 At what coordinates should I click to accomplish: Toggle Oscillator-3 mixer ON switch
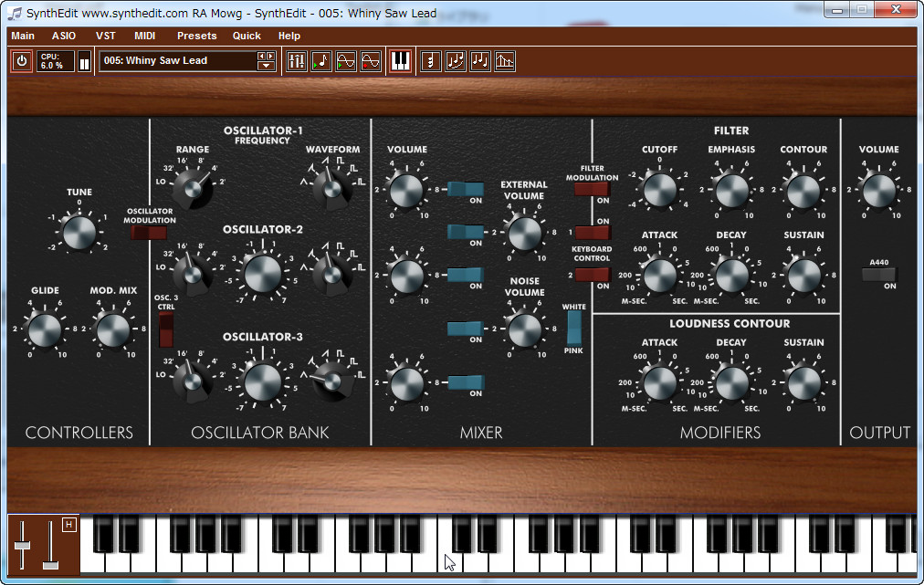466,382
